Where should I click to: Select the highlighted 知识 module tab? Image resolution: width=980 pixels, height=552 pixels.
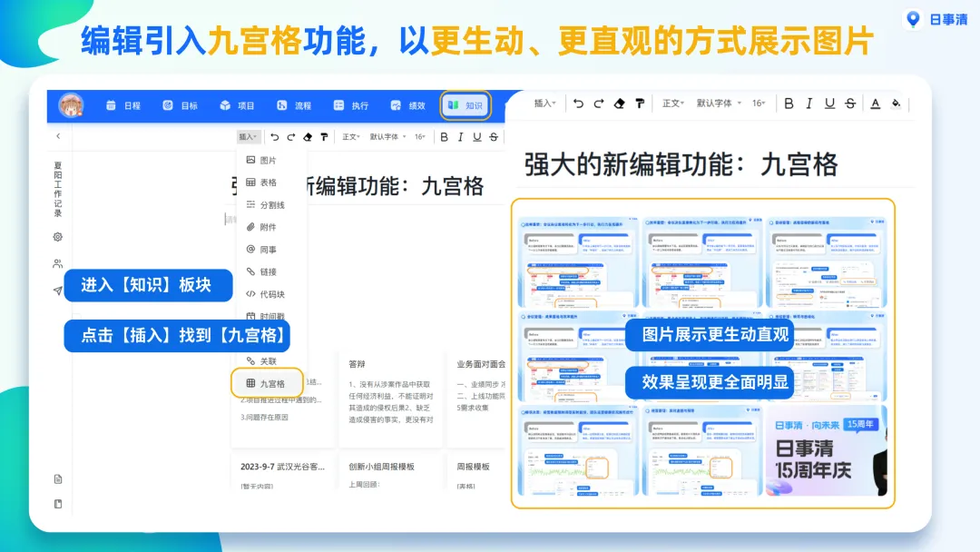(x=465, y=105)
